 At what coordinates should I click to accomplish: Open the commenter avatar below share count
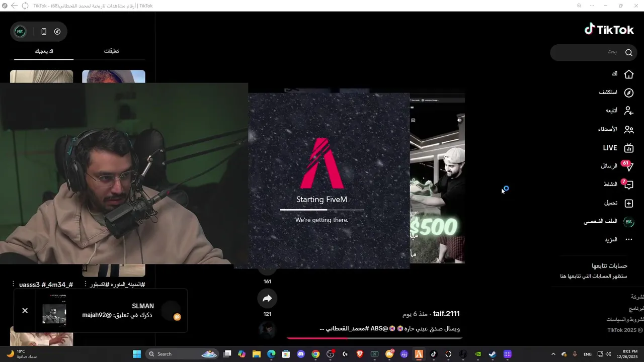click(267, 330)
